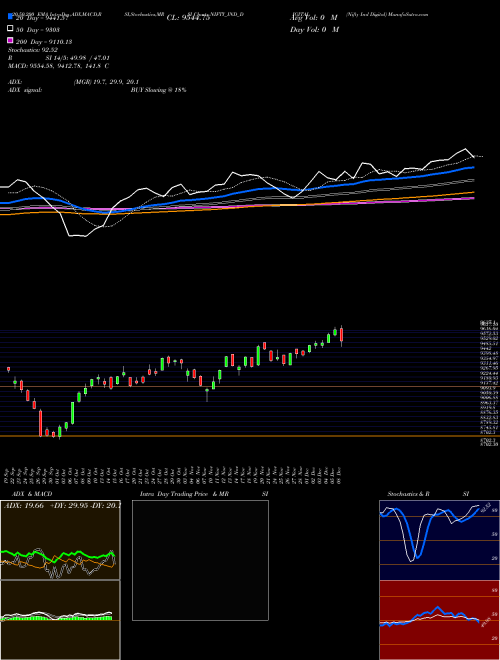Click the last red candlestick
Image resolution: width=500 pixels, height=660 pixels.
coord(341,335)
